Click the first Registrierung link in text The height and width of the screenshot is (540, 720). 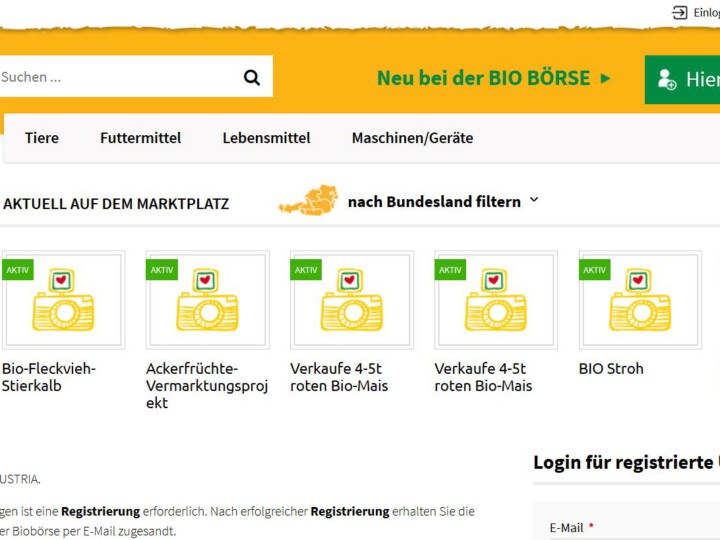[x=100, y=511]
